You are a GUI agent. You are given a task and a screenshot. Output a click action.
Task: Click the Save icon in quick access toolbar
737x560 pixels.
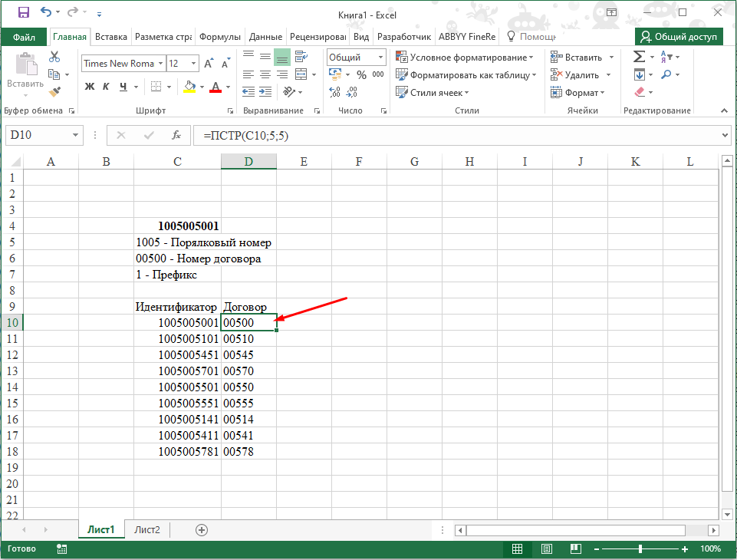pyautogui.click(x=24, y=12)
